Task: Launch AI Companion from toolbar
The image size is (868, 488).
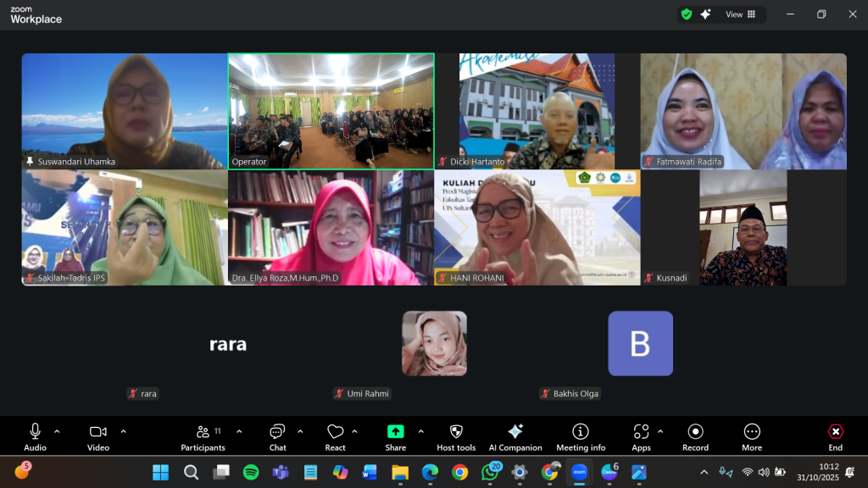Action: pyautogui.click(x=515, y=435)
